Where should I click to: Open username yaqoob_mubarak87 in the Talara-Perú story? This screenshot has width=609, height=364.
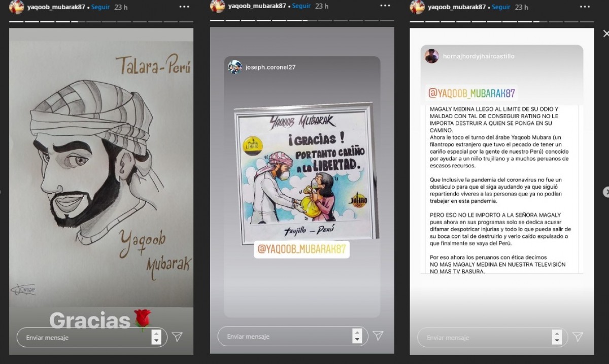click(x=57, y=7)
